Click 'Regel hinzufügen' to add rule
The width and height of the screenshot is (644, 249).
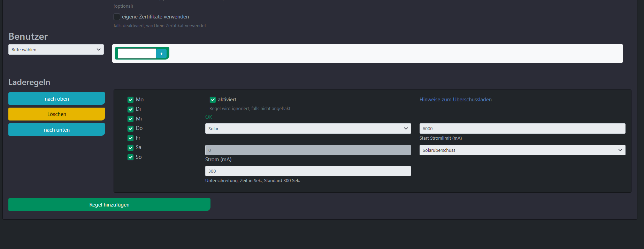tap(109, 205)
